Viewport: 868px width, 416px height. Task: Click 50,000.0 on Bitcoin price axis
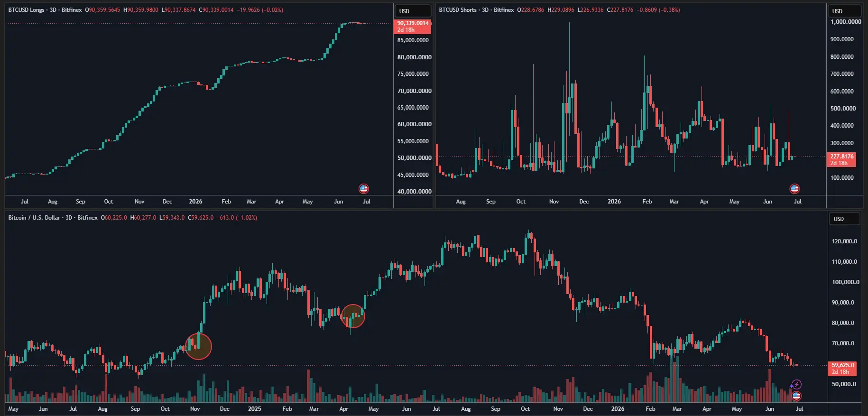click(x=844, y=384)
